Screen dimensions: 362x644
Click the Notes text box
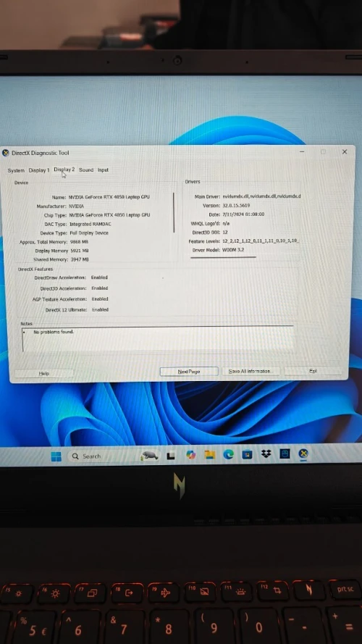click(x=158, y=339)
